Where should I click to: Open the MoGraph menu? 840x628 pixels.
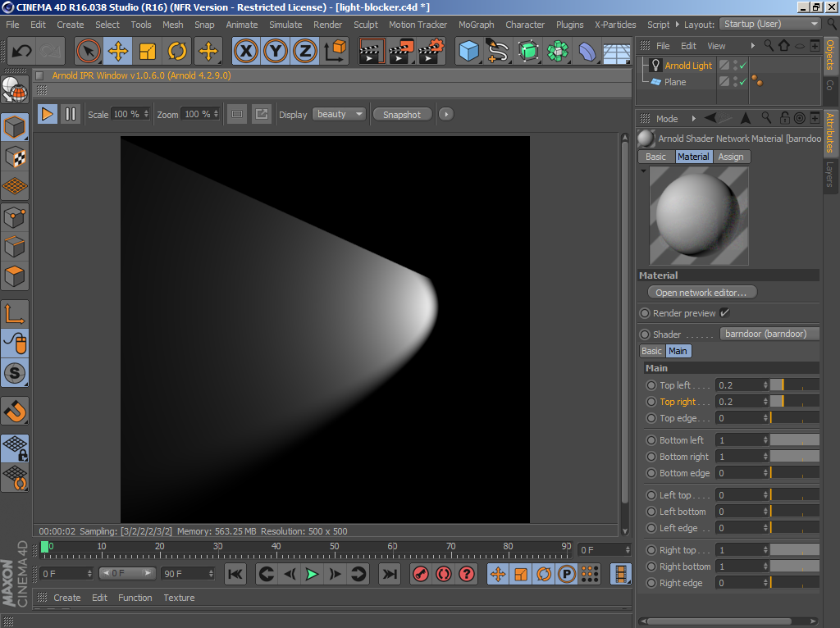476,25
